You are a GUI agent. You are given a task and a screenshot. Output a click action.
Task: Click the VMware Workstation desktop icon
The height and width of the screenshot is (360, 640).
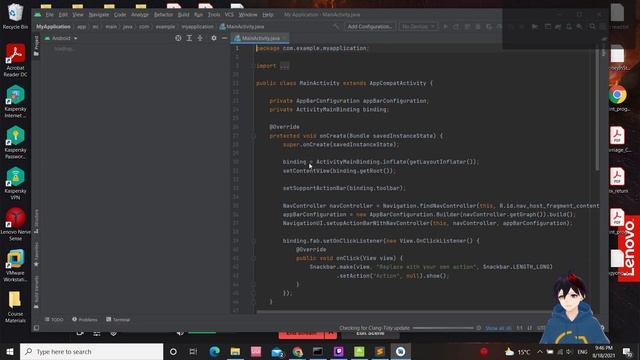[16, 266]
